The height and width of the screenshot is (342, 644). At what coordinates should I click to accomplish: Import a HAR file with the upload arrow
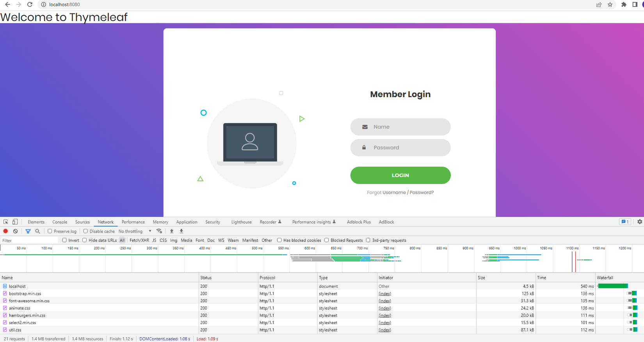[172, 231]
